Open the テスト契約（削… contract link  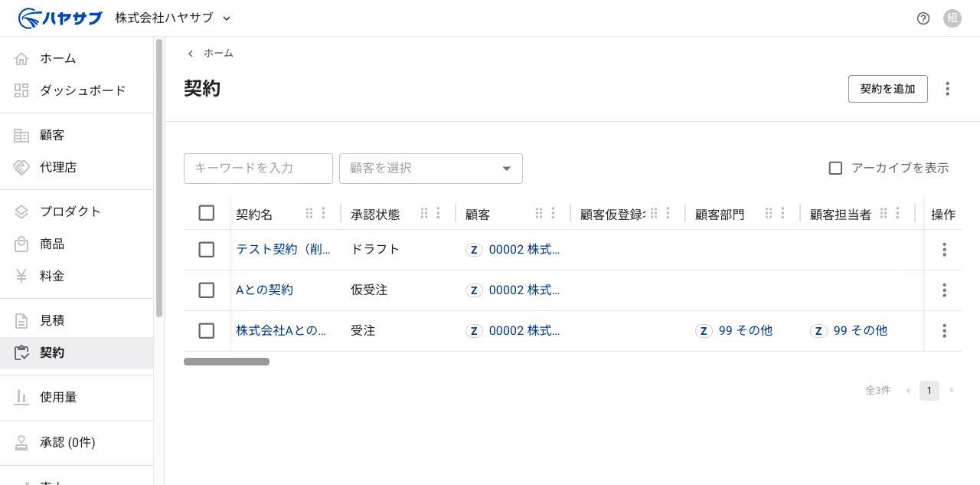point(283,250)
